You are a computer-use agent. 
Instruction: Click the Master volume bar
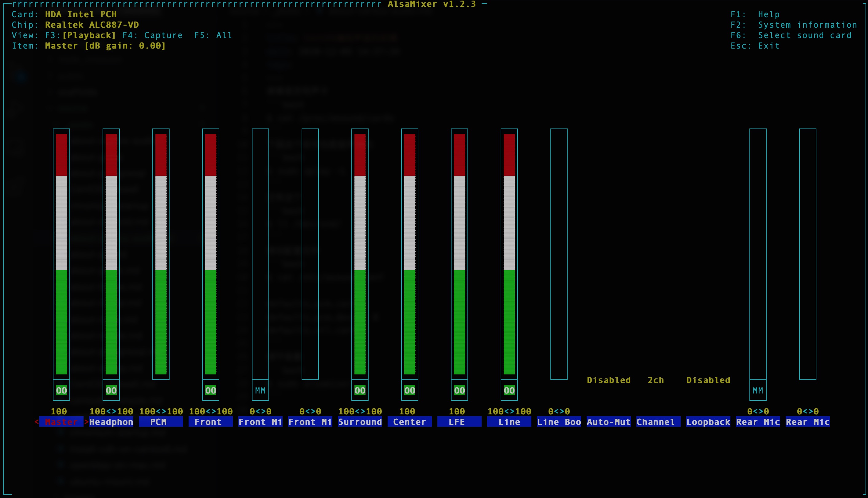tap(61, 254)
